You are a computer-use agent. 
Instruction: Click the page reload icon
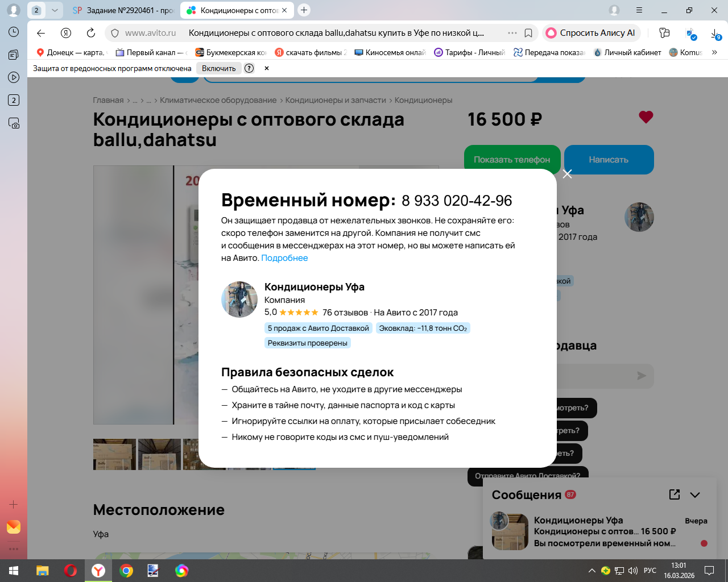click(x=91, y=33)
